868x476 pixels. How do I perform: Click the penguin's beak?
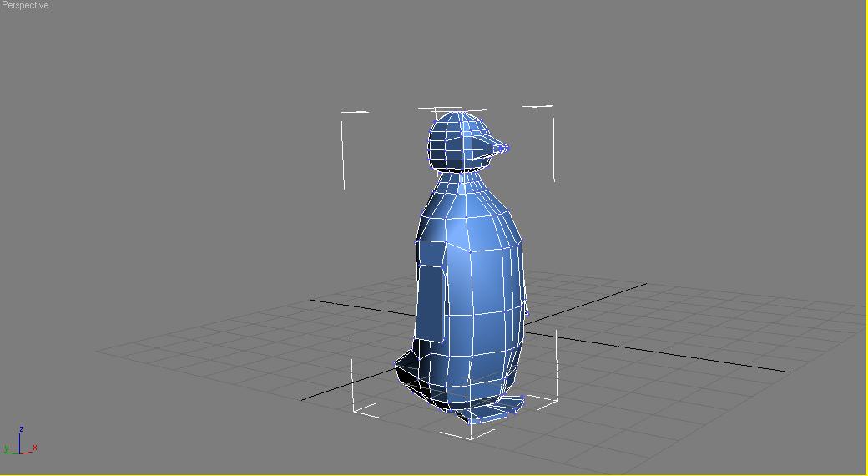(x=487, y=145)
